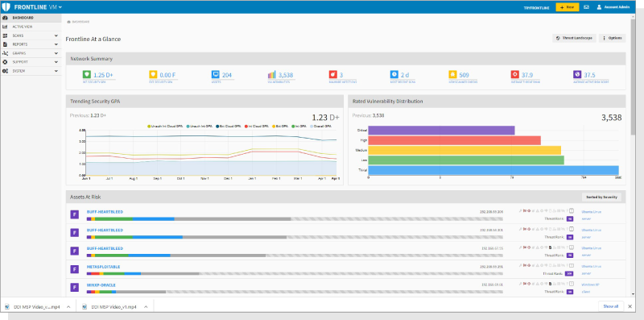Expand the Scans menu chevron

pyautogui.click(x=56, y=35)
